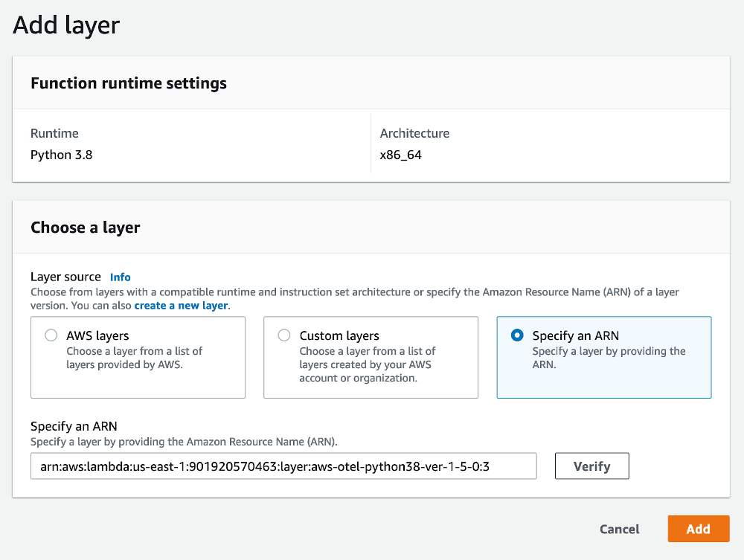Select the "Specify an ARN" radio button

click(x=516, y=335)
